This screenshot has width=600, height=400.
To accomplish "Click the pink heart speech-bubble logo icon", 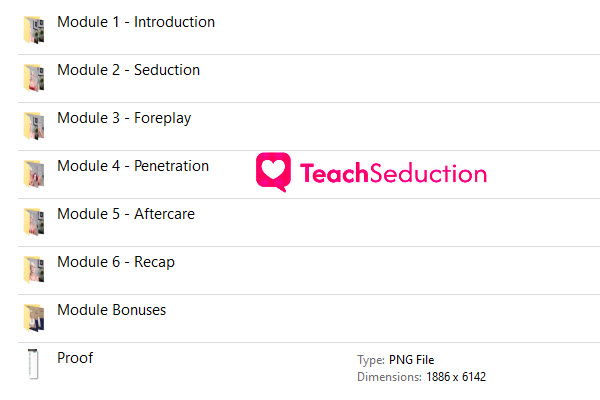I will point(273,172).
